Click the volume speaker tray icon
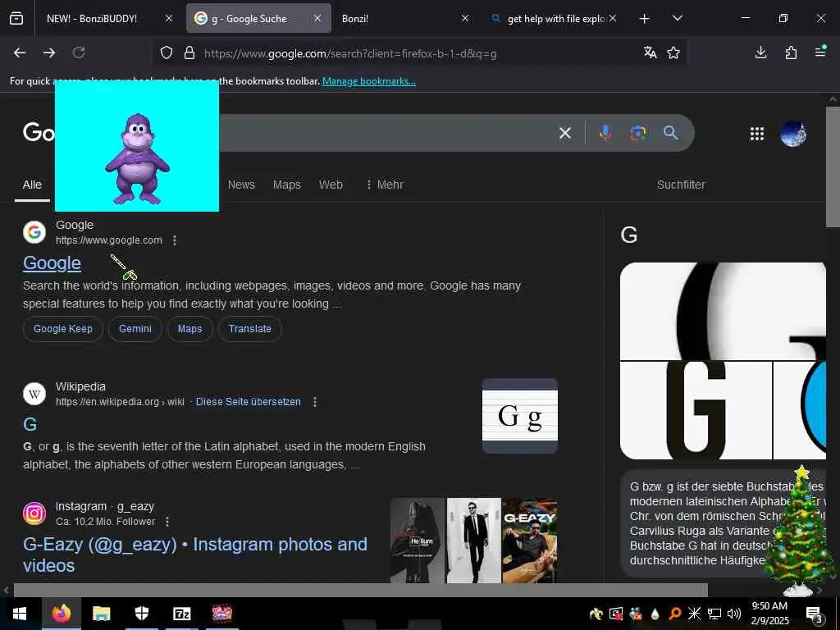 (x=734, y=614)
